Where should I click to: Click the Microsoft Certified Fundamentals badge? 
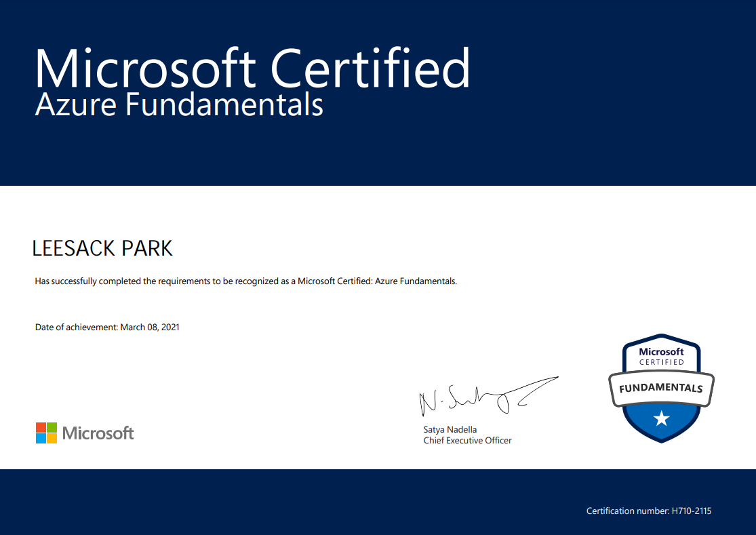pos(661,388)
